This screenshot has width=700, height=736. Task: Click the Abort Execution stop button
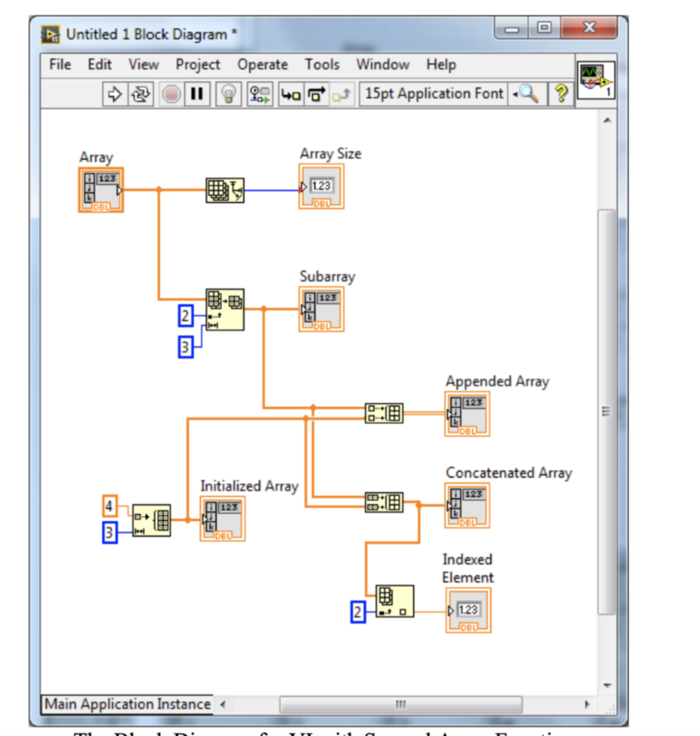pos(171,94)
